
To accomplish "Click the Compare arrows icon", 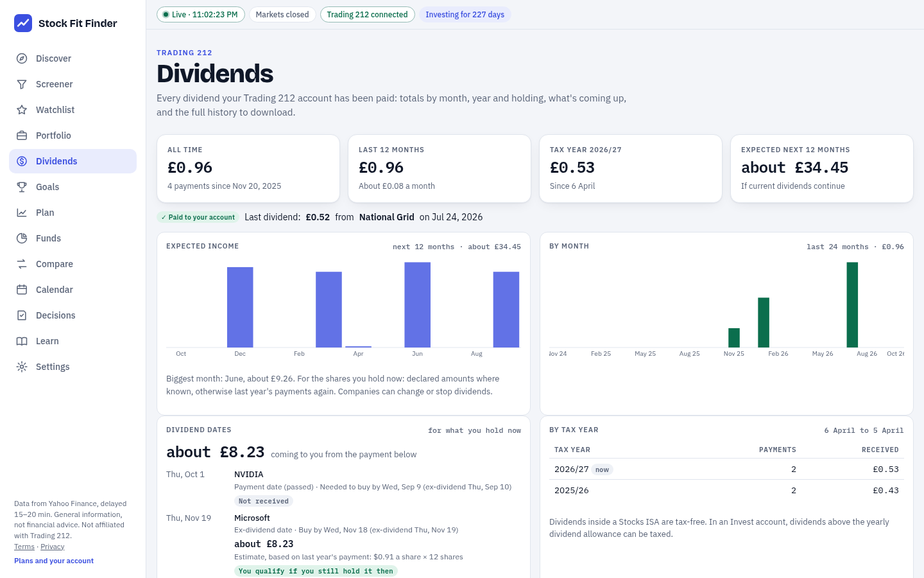I will click(22, 264).
